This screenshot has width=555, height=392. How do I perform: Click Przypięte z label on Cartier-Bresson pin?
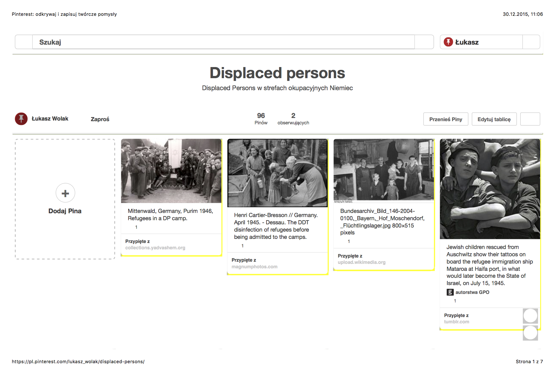tap(244, 260)
